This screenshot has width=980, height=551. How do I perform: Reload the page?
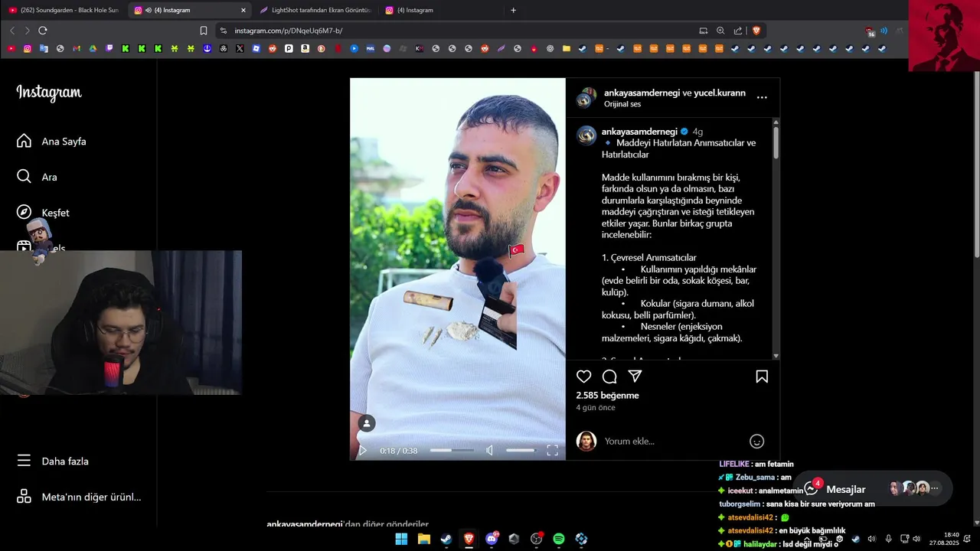(x=43, y=31)
